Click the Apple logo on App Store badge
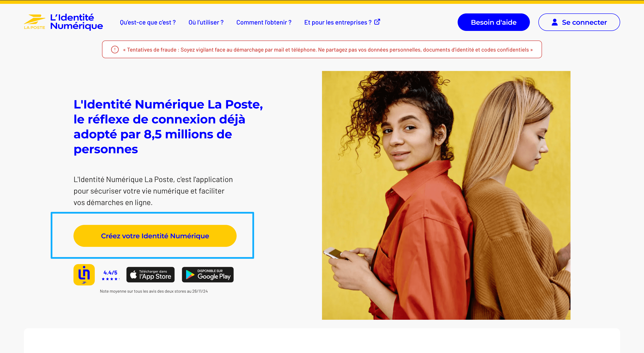 click(134, 275)
